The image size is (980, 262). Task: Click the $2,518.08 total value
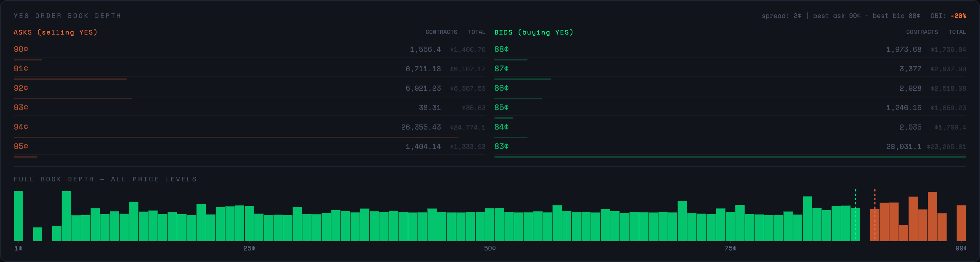coord(948,89)
